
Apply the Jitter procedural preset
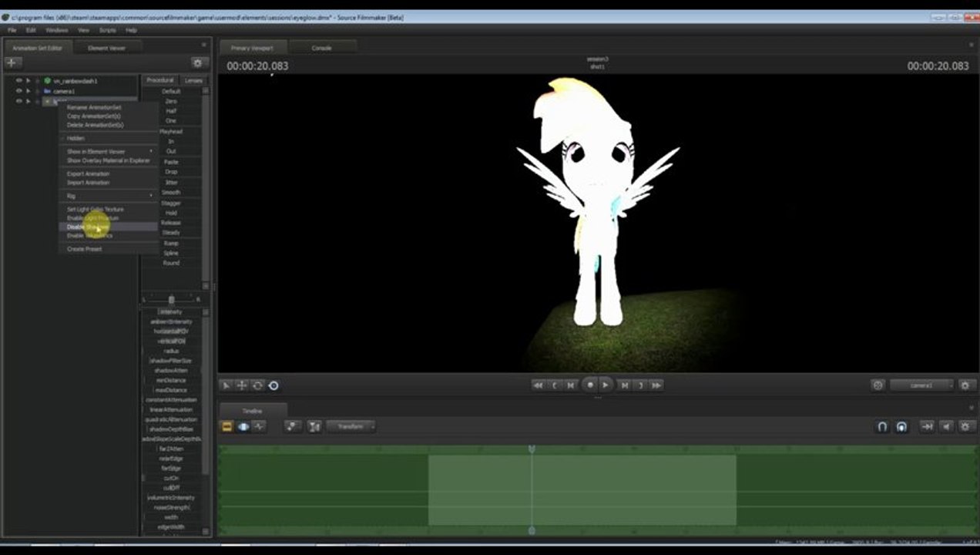(x=171, y=183)
